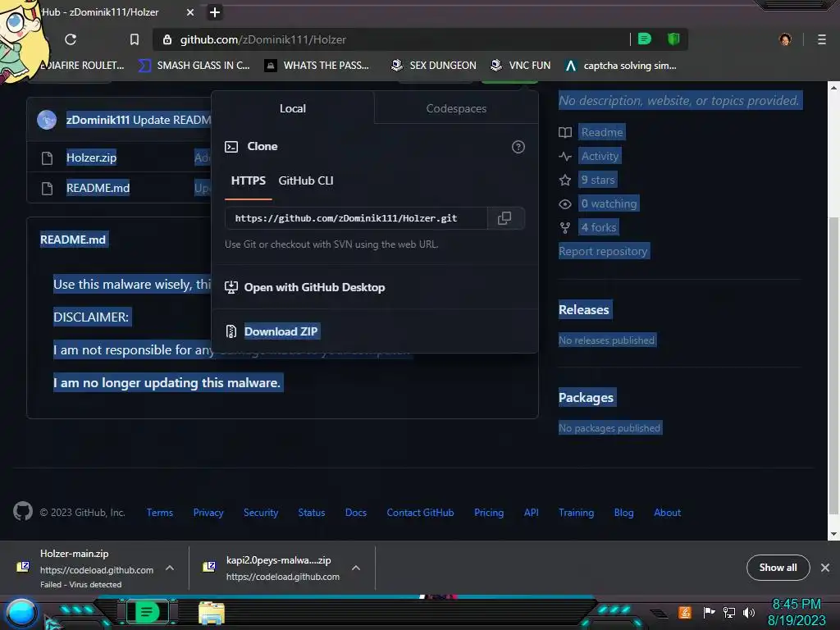Viewport: 840px width, 630px height.
Task: Click the book icon beside Readme
Action: point(565,132)
